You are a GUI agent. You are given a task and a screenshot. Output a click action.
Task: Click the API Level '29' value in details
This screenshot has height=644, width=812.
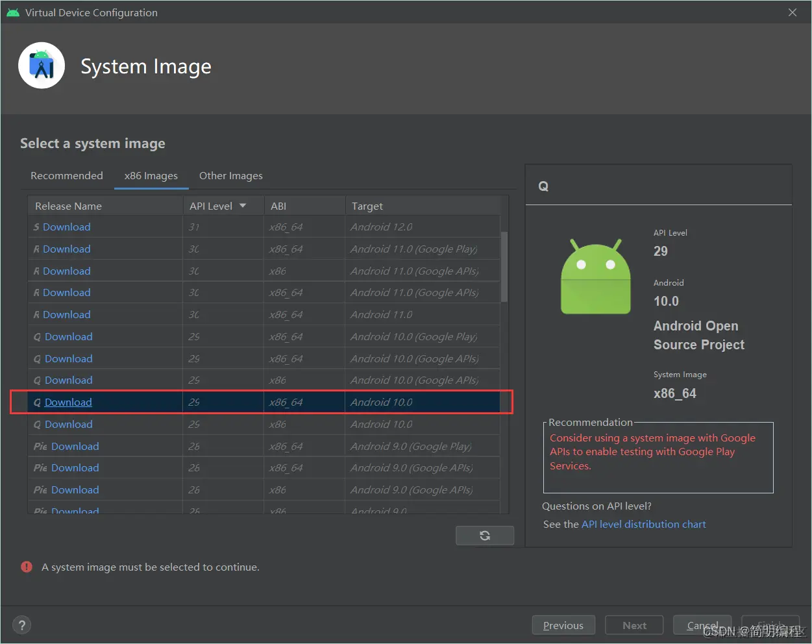[x=661, y=251]
